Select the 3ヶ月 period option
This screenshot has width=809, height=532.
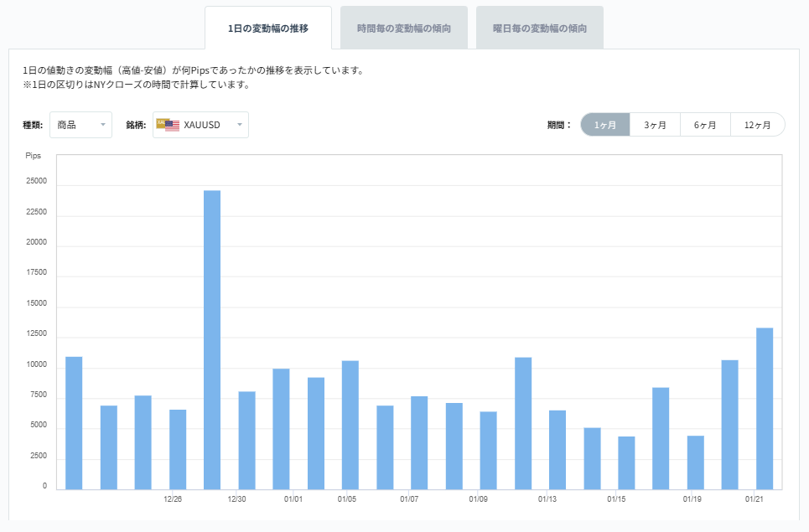(x=654, y=123)
